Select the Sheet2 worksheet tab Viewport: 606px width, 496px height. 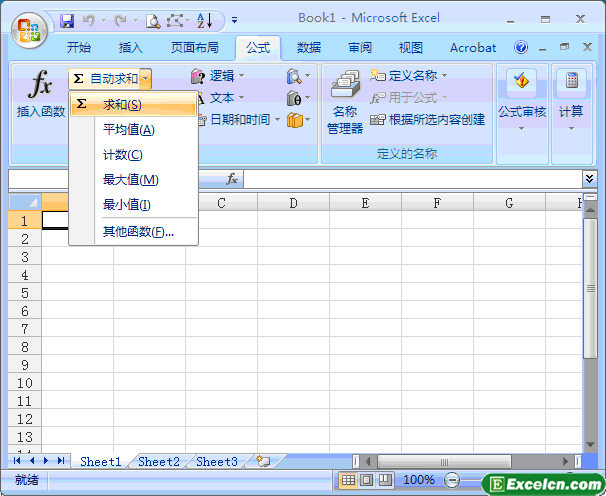coord(158,462)
